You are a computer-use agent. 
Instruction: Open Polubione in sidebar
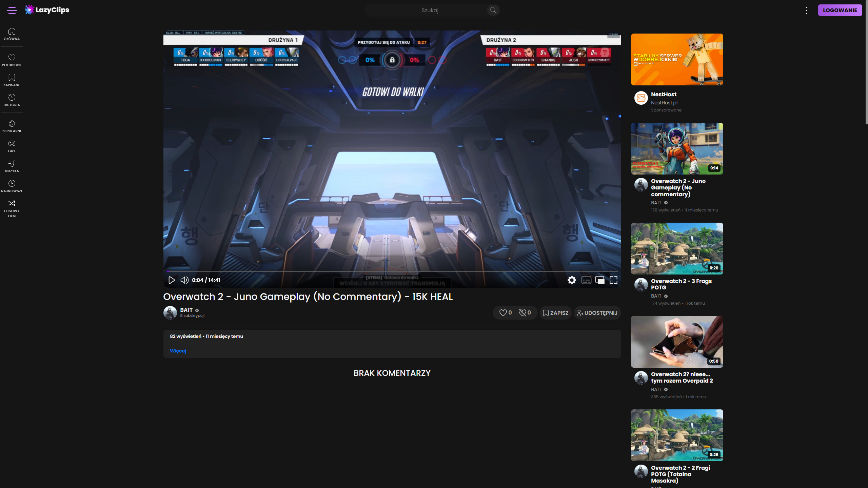tap(12, 60)
